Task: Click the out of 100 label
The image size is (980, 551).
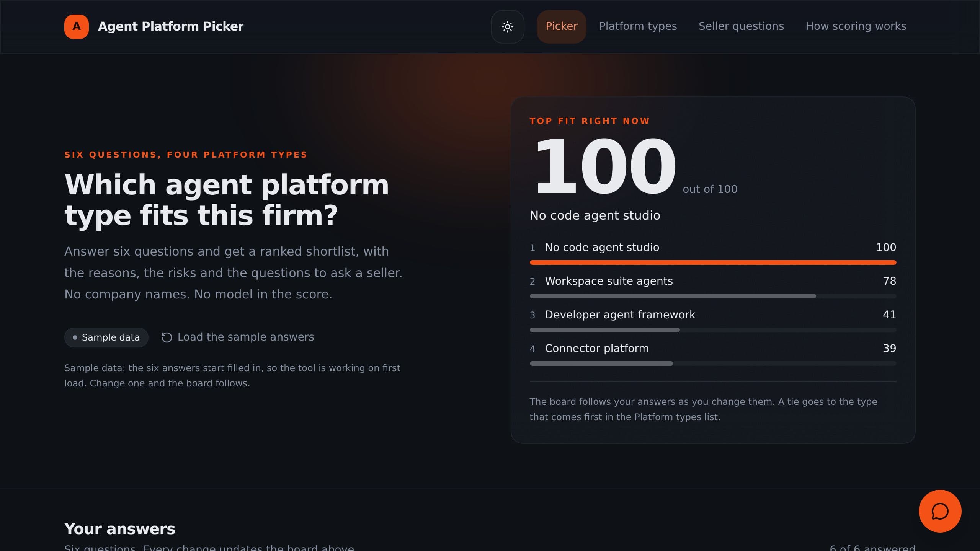Action: point(710,189)
